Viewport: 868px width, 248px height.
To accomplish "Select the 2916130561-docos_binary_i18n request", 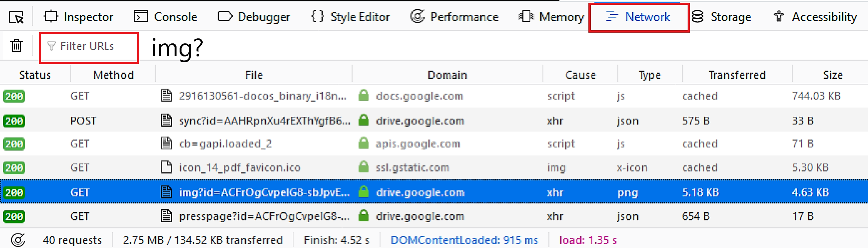I will 434,96.
